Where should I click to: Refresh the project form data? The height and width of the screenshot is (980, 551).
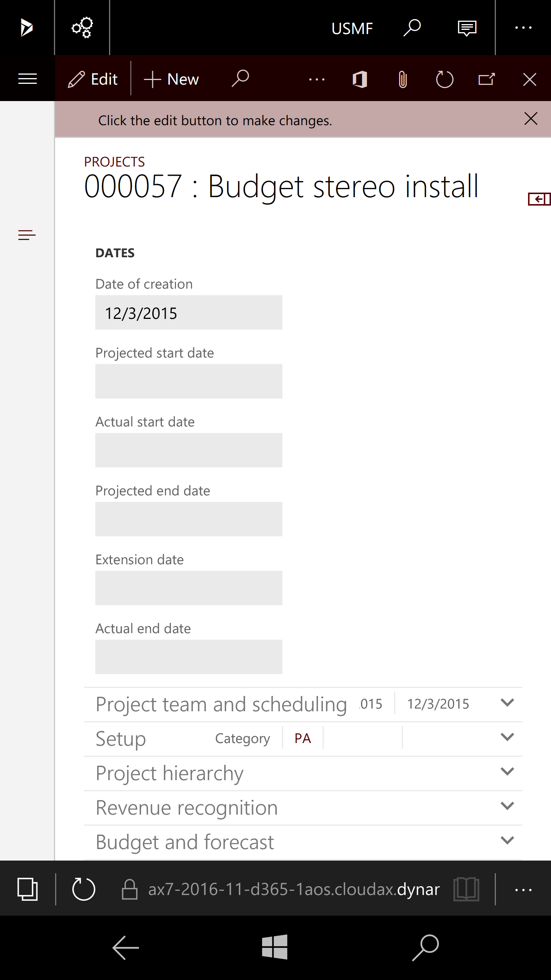(445, 80)
